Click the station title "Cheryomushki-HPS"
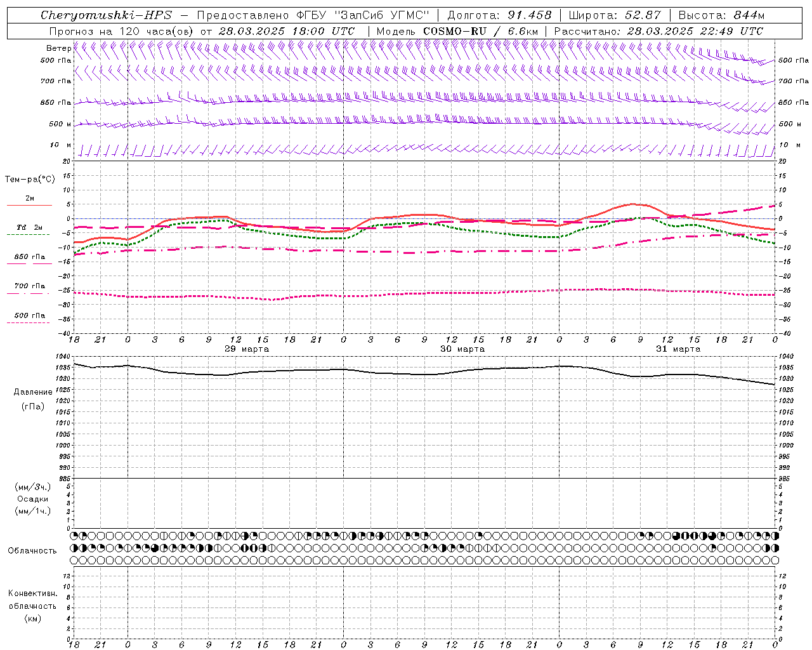 (106, 15)
